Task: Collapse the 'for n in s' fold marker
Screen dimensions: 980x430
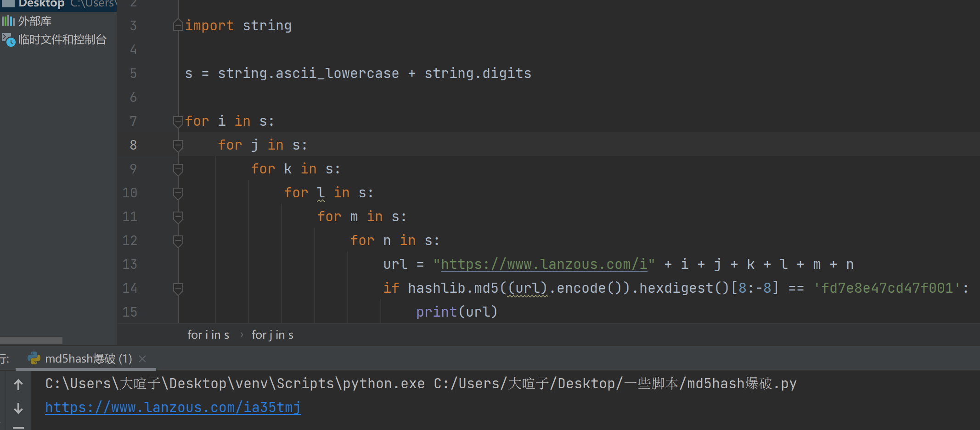Action: click(178, 240)
